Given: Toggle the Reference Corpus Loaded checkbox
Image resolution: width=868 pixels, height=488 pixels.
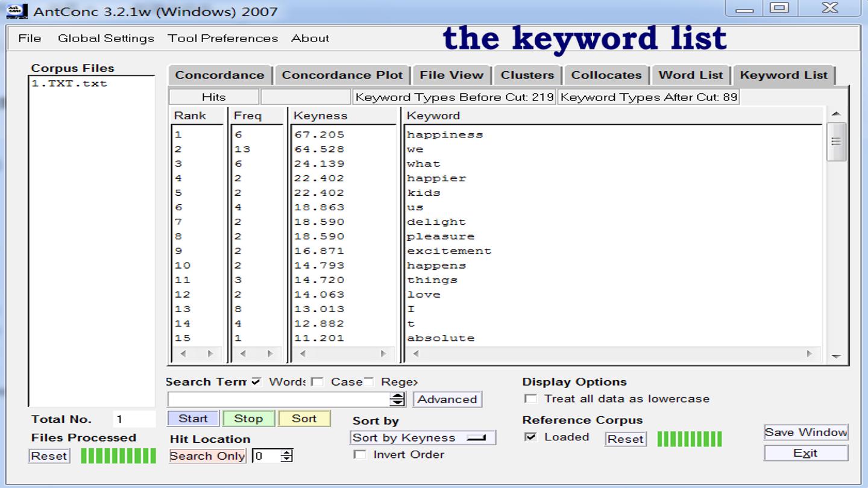Looking at the screenshot, I should (x=530, y=437).
